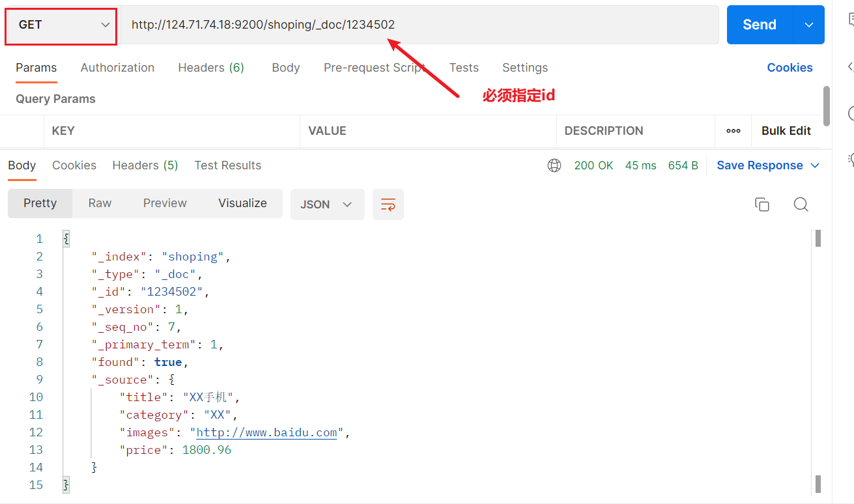This screenshot has height=504, width=854.
Task: Click the KEY column header
Action: pyautogui.click(x=63, y=131)
